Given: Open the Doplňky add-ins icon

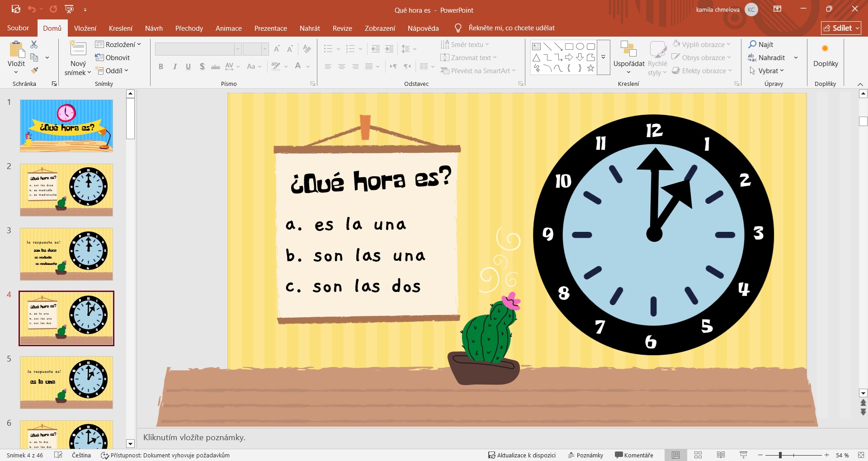Looking at the screenshot, I should click(x=825, y=49).
